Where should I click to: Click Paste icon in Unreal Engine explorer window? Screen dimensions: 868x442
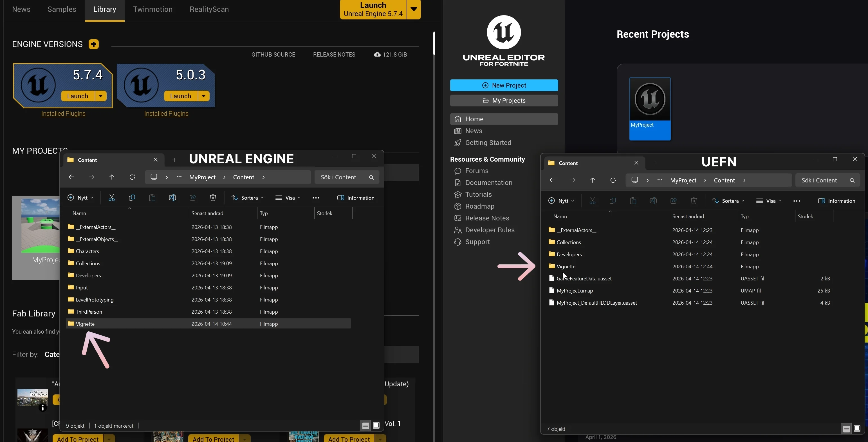(x=152, y=198)
